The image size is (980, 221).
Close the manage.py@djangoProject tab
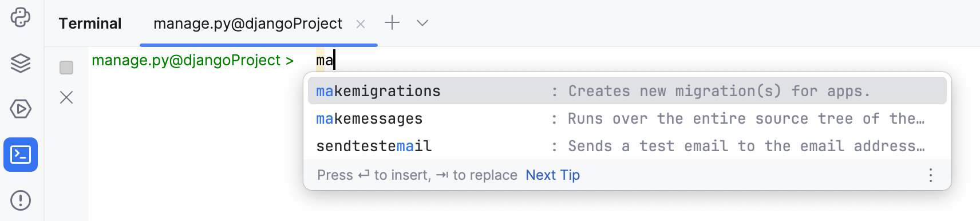pos(361,24)
